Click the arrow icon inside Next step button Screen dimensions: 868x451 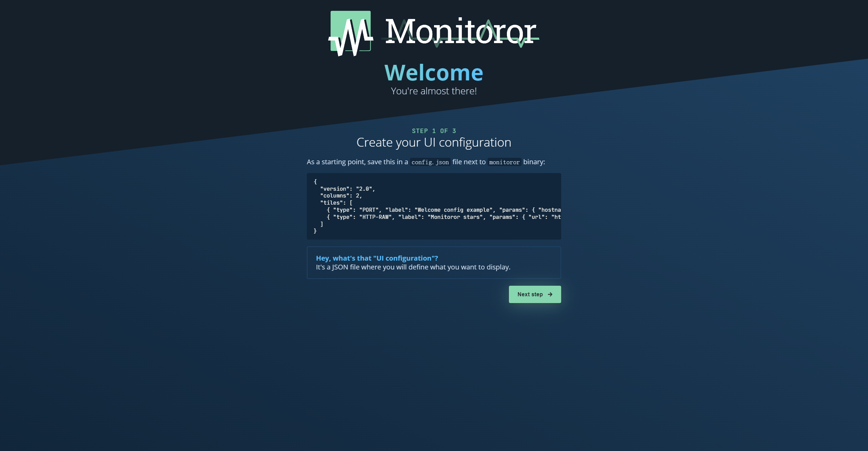coord(550,294)
